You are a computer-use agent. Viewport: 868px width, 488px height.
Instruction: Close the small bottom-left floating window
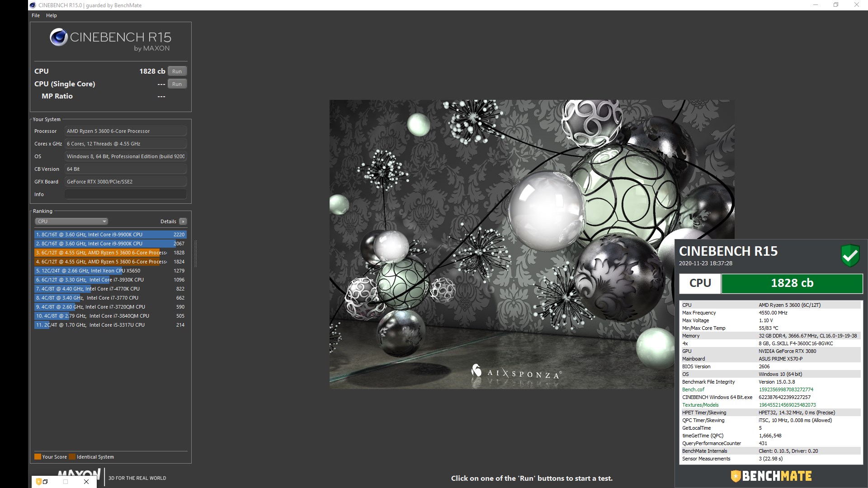pos(86,482)
